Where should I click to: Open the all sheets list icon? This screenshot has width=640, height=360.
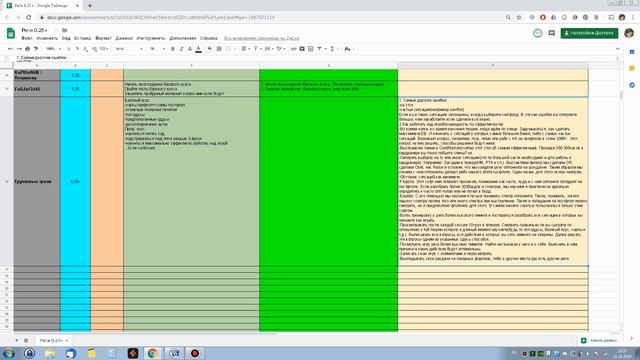coord(26,340)
